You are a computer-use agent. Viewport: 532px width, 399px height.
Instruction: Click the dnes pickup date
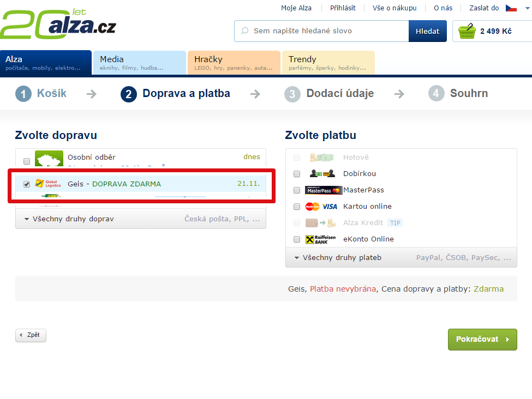point(252,156)
